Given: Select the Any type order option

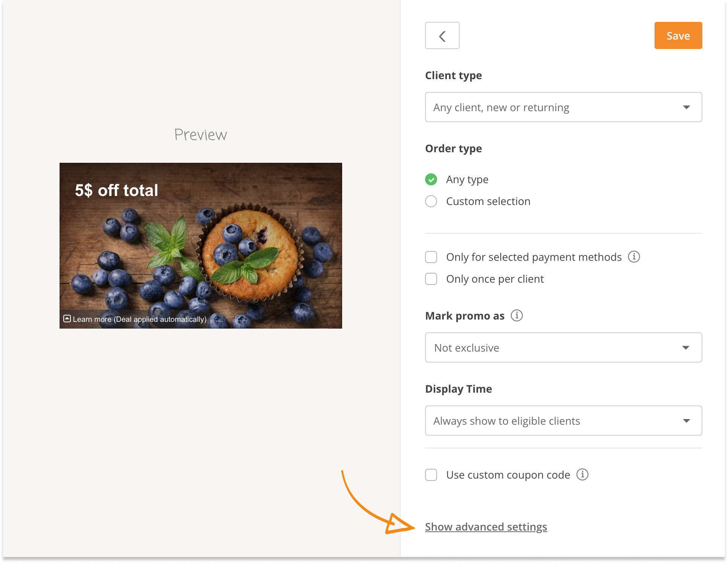Looking at the screenshot, I should coord(431,179).
